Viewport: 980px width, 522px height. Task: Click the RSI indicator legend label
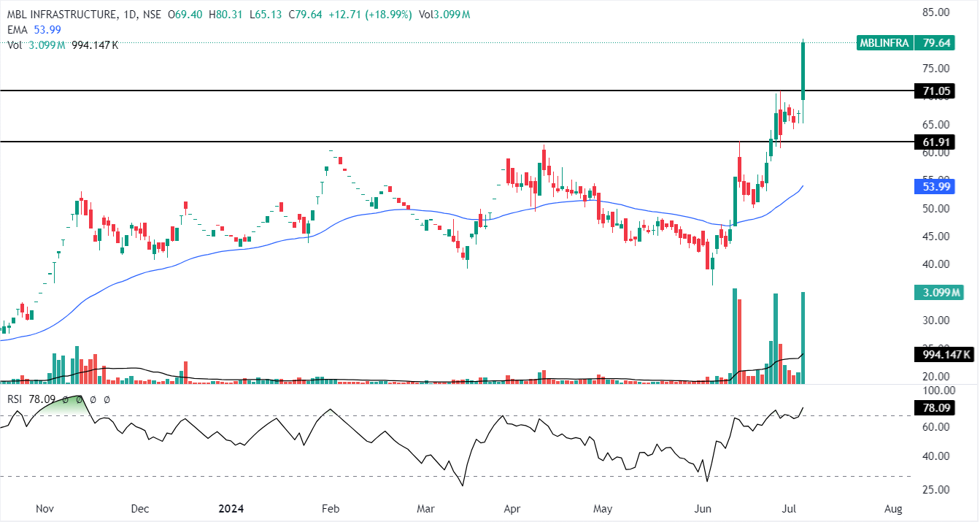(15, 399)
